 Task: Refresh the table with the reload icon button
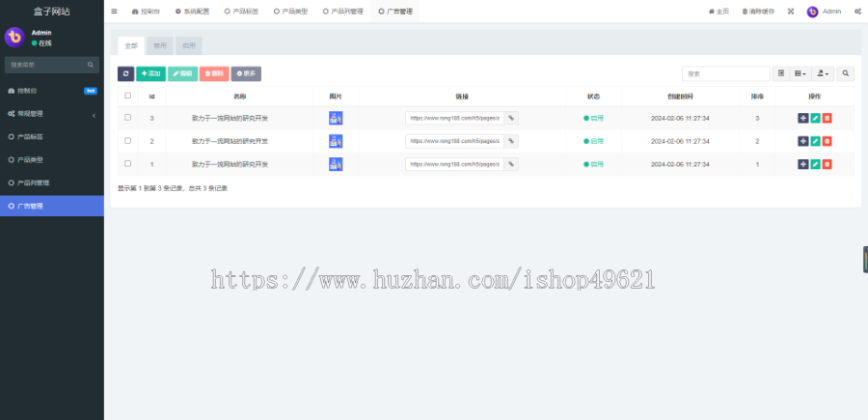pyautogui.click(x=125, y=73)
